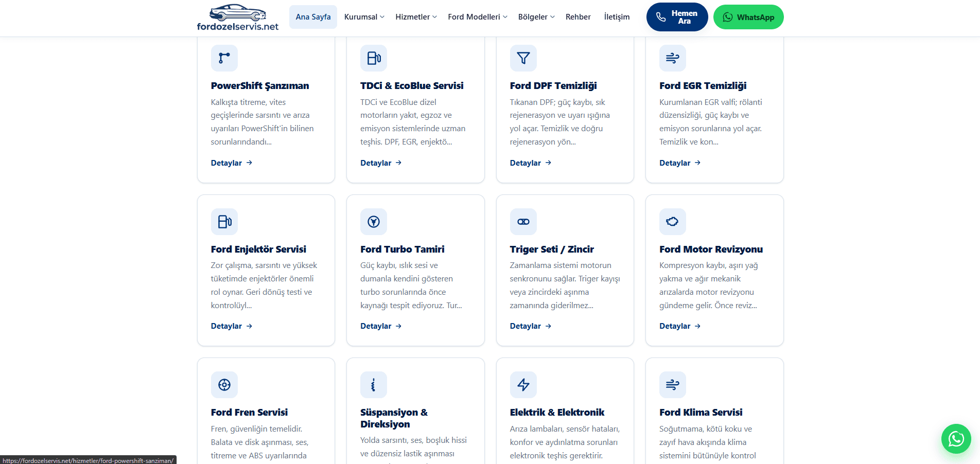This screenshot has width=980, height=464.
Task: Click the Ford Enjektör Servisi fuel icon
Action: point(224,222)
